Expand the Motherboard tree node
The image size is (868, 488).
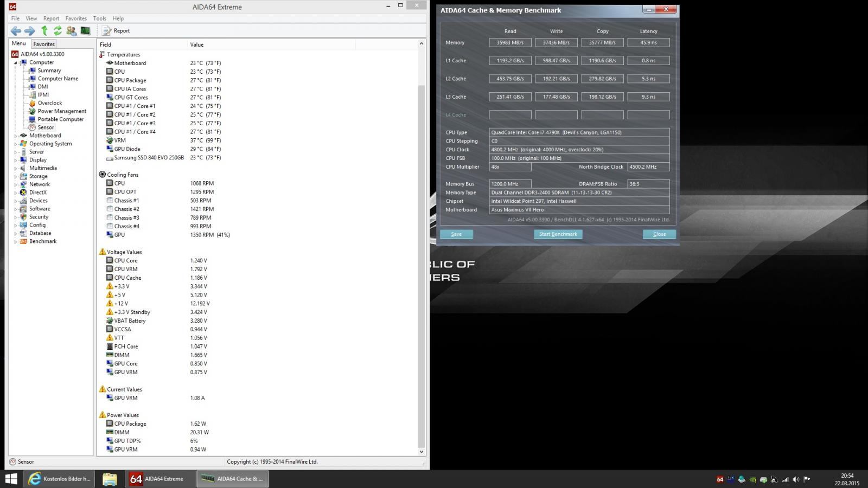coord(15,136)
